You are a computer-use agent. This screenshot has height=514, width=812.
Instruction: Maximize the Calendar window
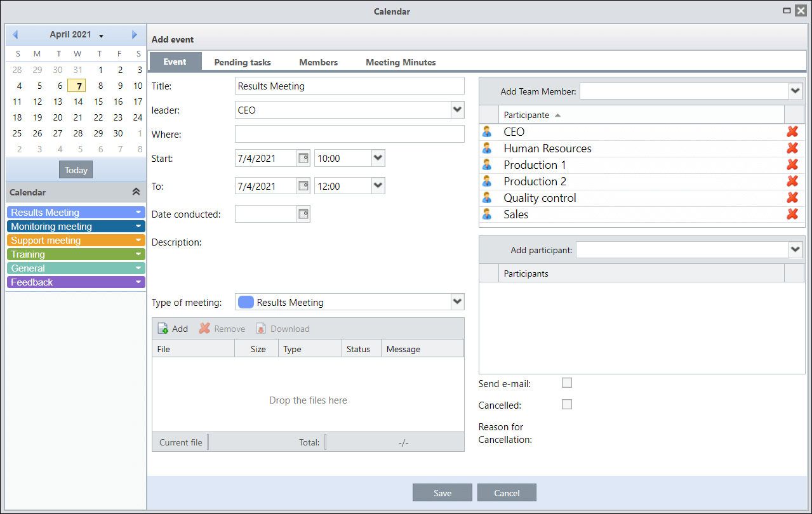[787, 11]
